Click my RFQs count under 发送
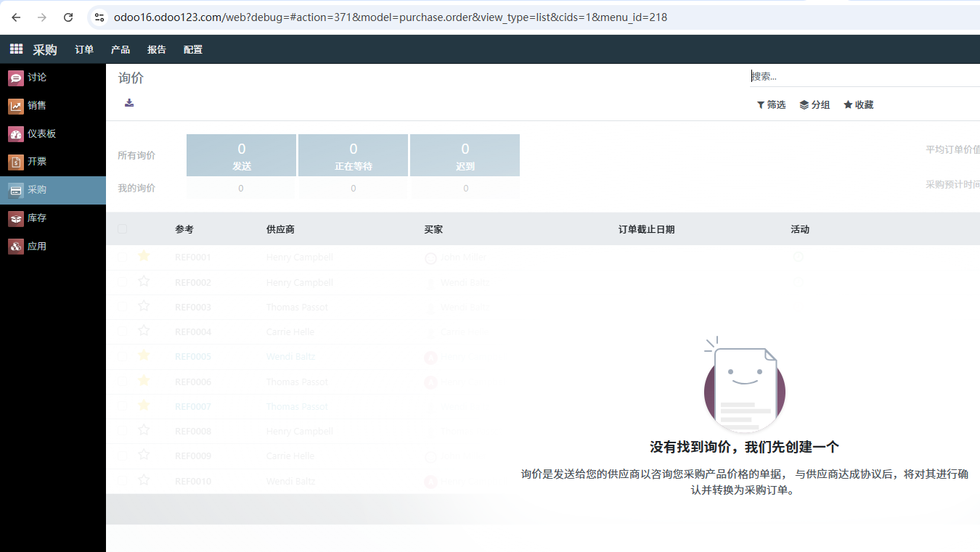This screenshot has height=552, width=980. 241,189
